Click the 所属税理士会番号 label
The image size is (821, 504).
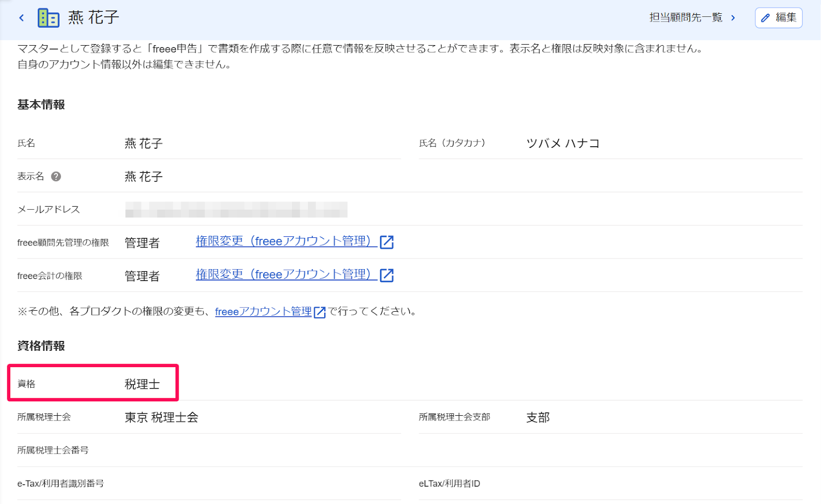(x=53, y=450)
